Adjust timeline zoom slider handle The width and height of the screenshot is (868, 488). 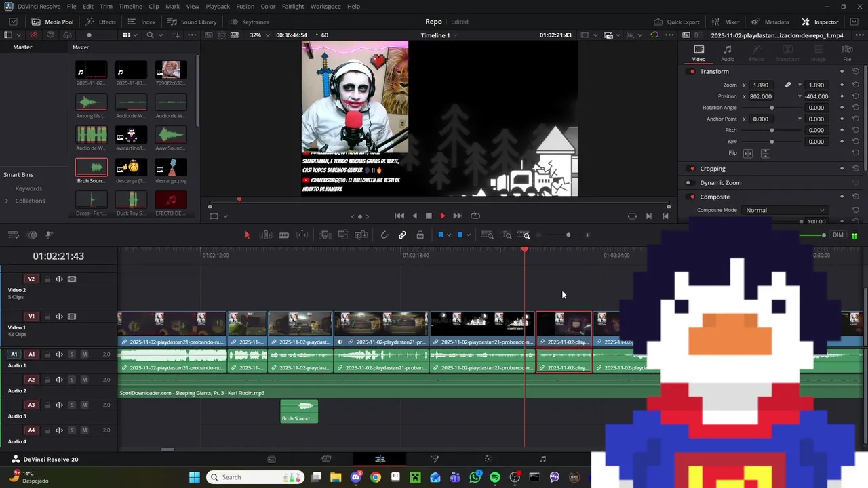tap(568, 235)
